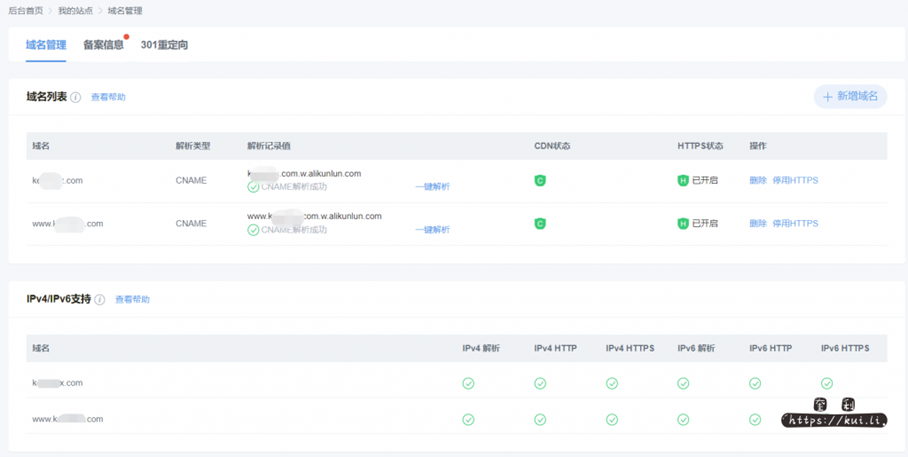The height and width of the screenshot is (457, 908).
Task: Click CNAME success check icon in first row
Action: 253,187
